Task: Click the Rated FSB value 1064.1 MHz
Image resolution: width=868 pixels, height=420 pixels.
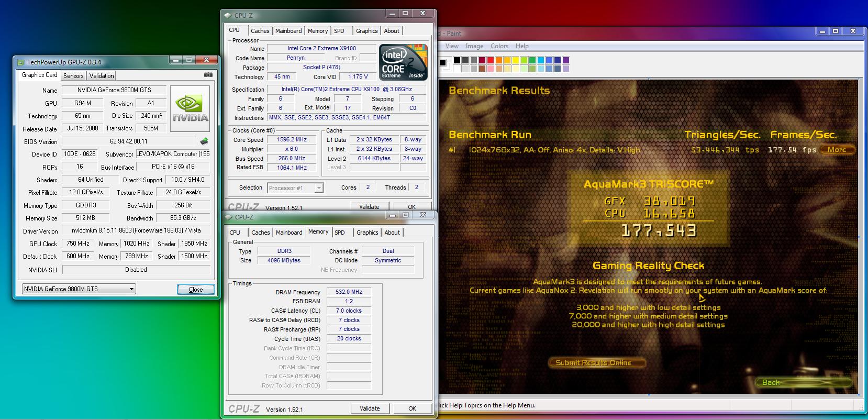Action: [x=292, y=168]
